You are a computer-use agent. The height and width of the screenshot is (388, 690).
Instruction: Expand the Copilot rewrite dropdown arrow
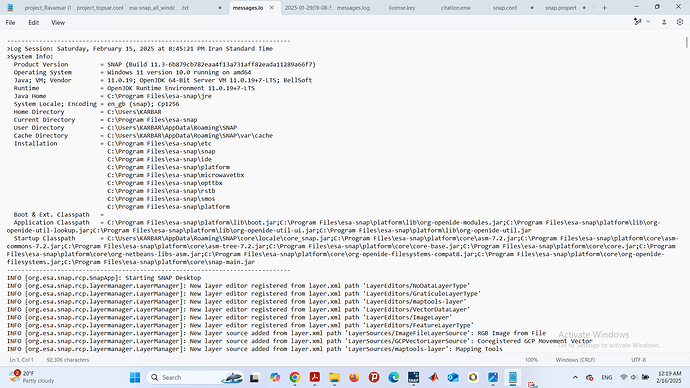[x=648, y=22]
